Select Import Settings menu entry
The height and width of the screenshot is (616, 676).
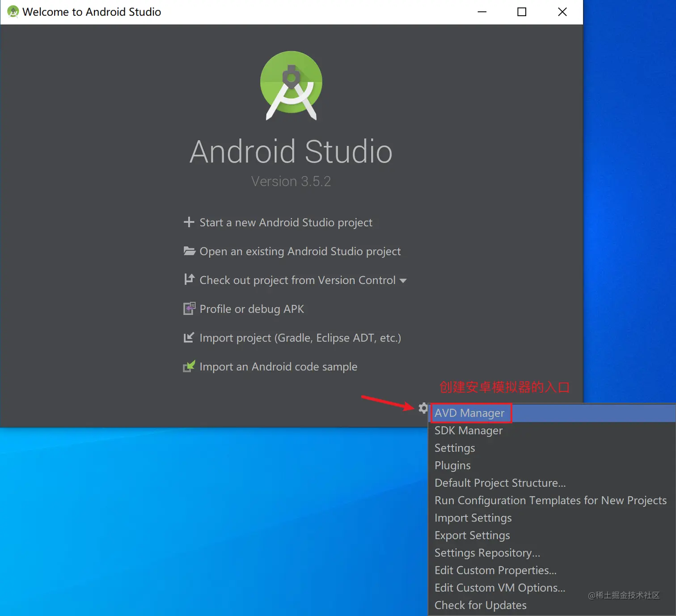point(552,518)
